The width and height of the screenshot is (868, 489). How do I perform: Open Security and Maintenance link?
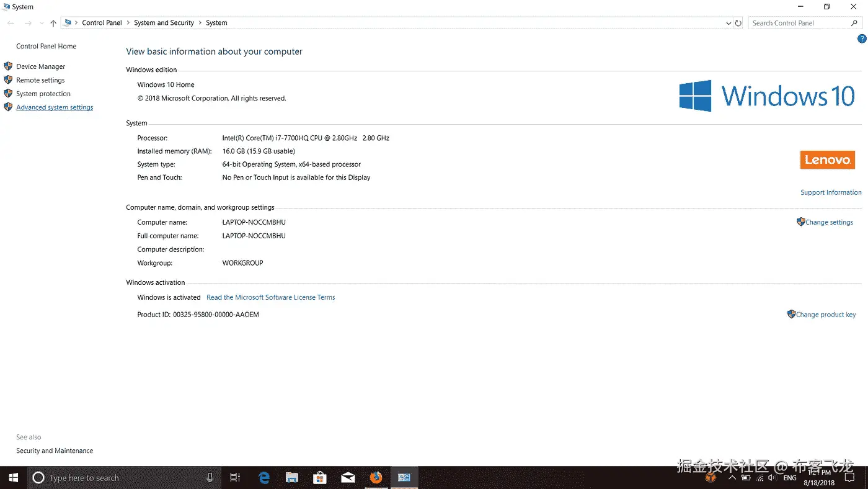(55, 451)
